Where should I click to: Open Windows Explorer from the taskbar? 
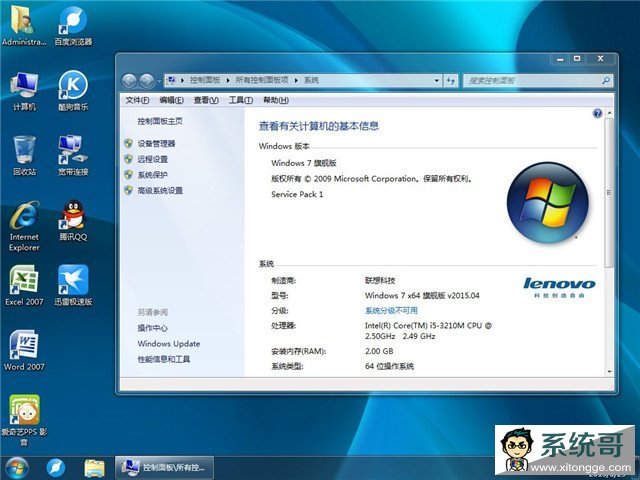[94, 468]
